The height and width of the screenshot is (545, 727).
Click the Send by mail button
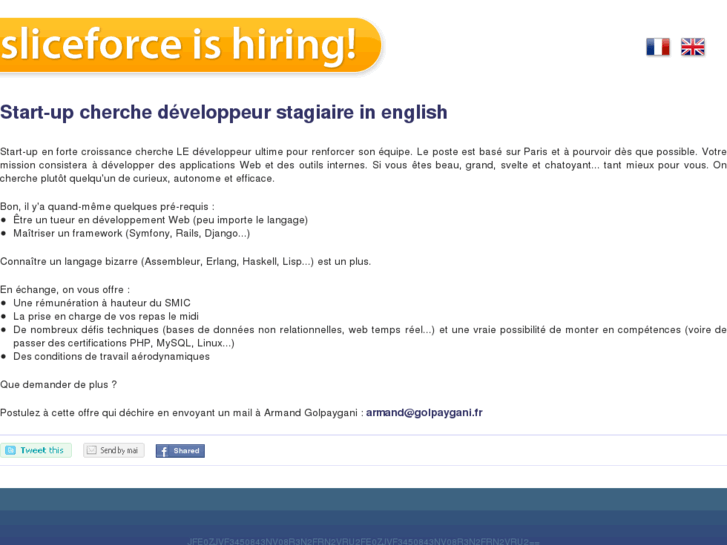[x=114, y=450]
